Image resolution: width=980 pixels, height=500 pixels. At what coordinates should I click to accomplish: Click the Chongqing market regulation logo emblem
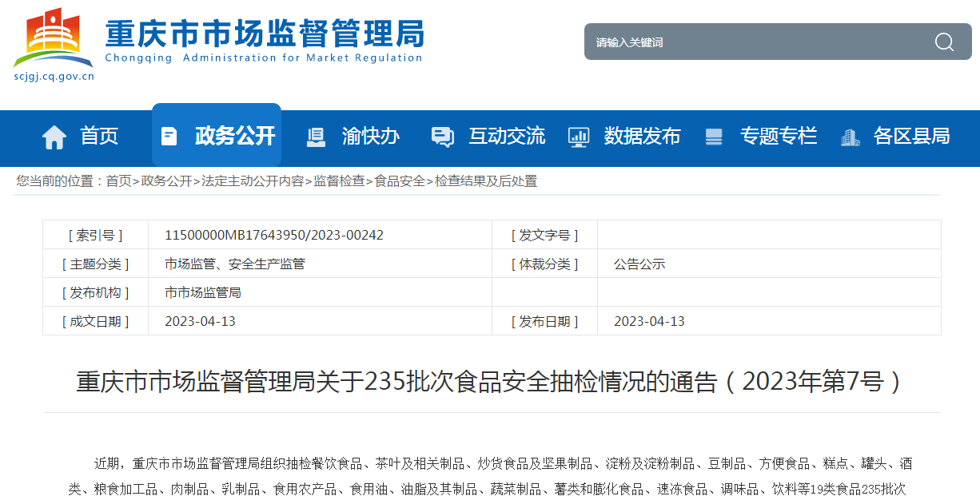tap(53, 38)
